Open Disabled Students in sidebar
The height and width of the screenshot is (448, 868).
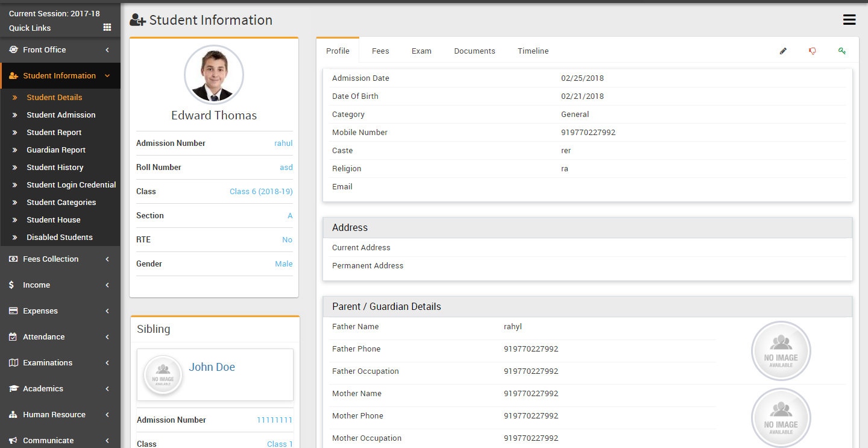tap(60, 238)
